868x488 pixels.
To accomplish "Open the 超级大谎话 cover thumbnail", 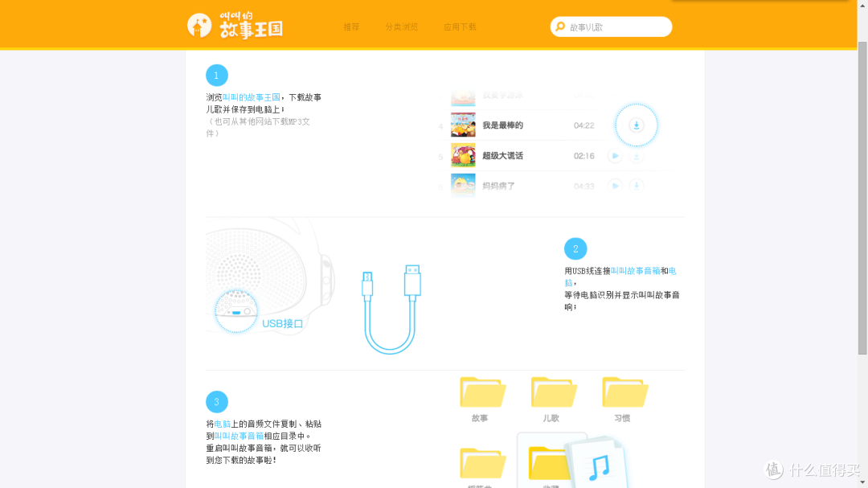I will 463,156.
